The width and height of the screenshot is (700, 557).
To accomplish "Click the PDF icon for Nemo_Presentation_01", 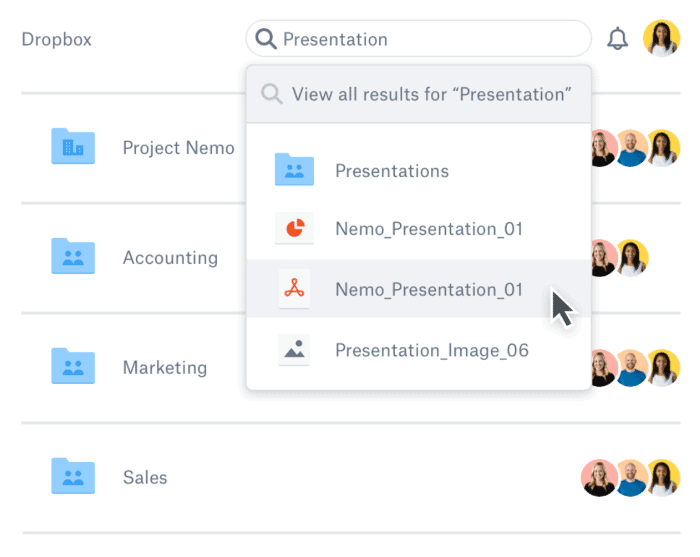I will (294, 289).
